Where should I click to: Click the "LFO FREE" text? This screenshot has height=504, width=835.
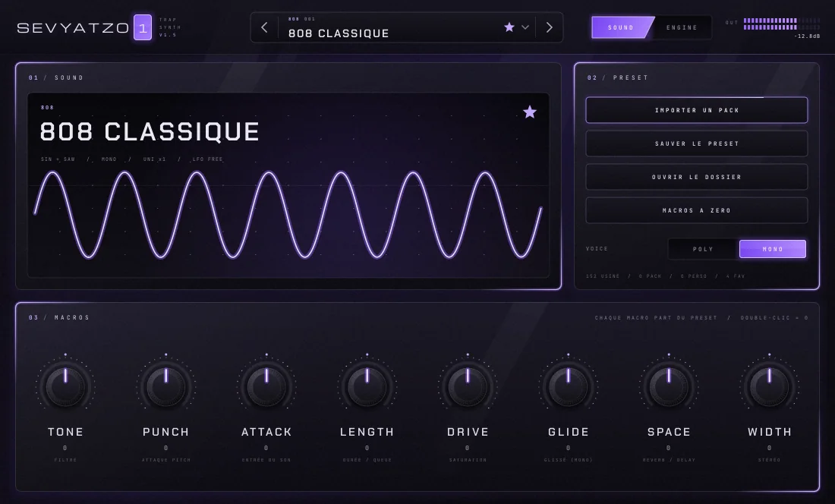(207, 159)
